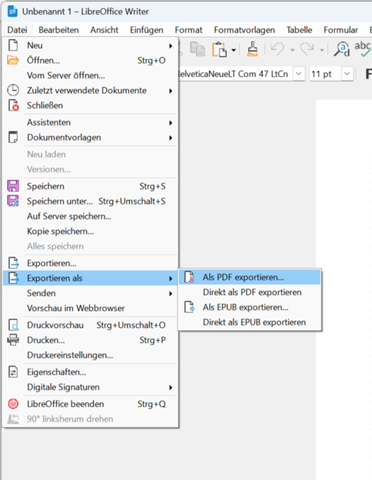The image size is (372, 480).
Task: Click the red LibreOffice beenden power icon
Action: point(13,404)
